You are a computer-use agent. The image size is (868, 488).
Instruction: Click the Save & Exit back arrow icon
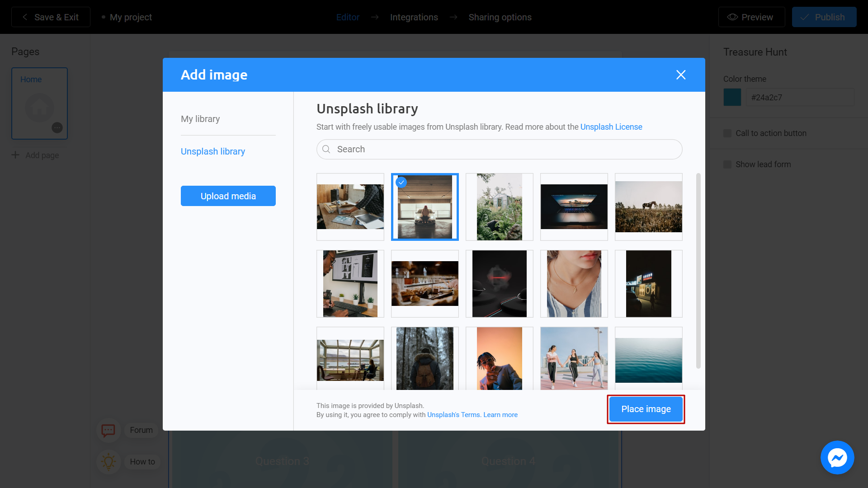coord(25,17)
